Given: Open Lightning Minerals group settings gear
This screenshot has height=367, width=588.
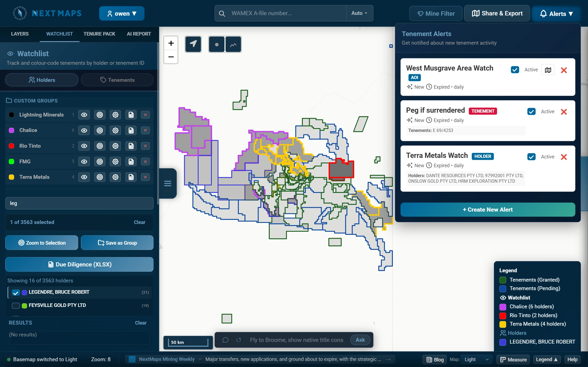Looking at the screenshot, I should coord(115,115).
